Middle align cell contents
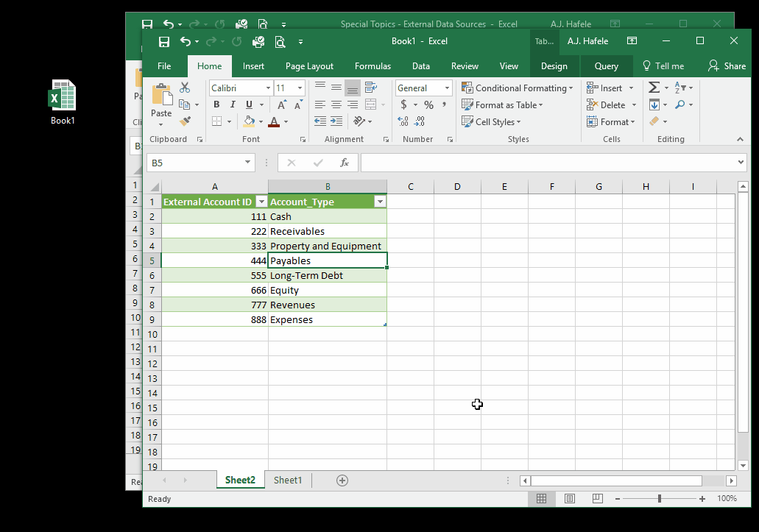 pos(336,88)
